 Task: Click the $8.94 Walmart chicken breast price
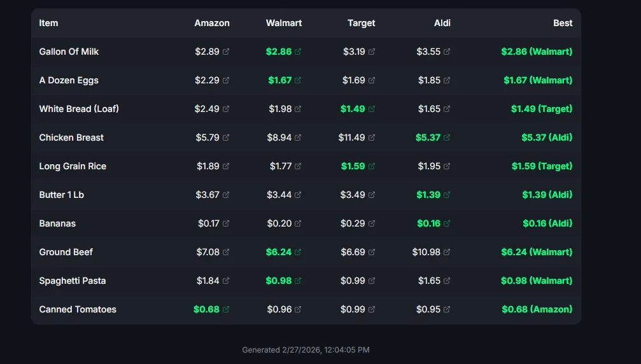[279, 137]
